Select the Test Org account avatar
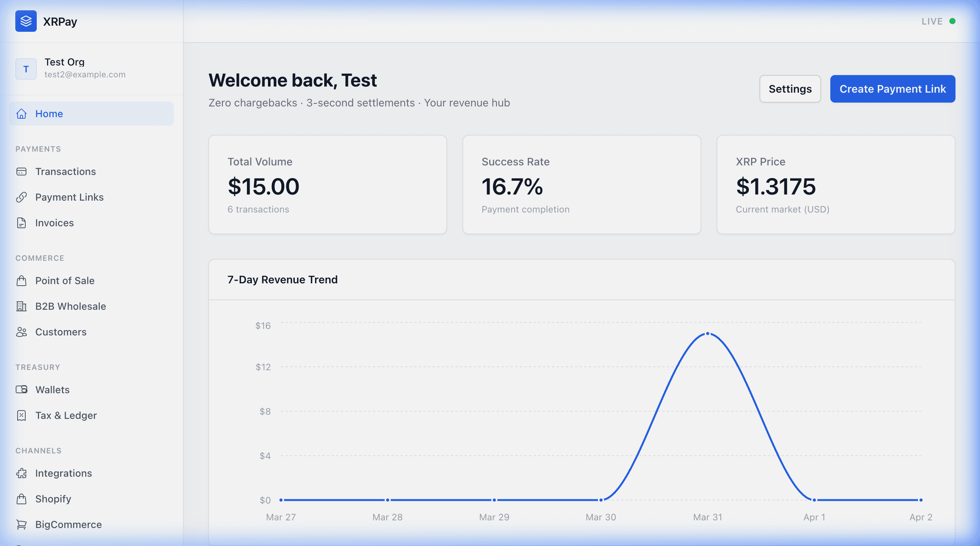Image resolution: width=980 pixels, height=546 pixels. pyautogui.click(x=26, y=69)
